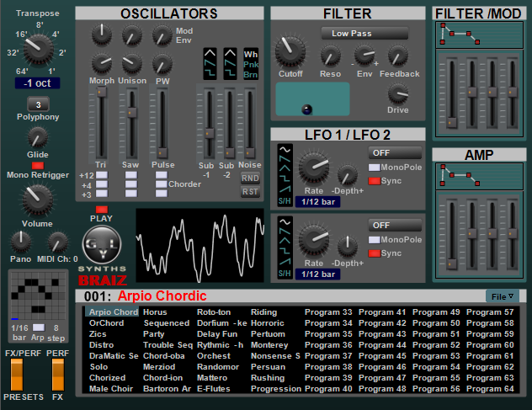Viewport: 532px width, 410px height.
Task: Open the LFO 1 OFF destination dropdown
Action: tap(395, 152)
